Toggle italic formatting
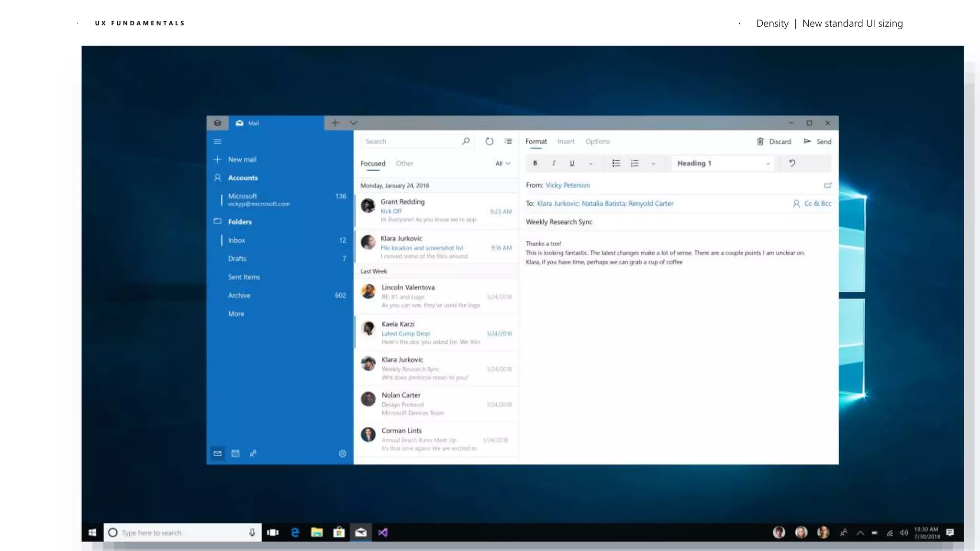 [554, 163]
